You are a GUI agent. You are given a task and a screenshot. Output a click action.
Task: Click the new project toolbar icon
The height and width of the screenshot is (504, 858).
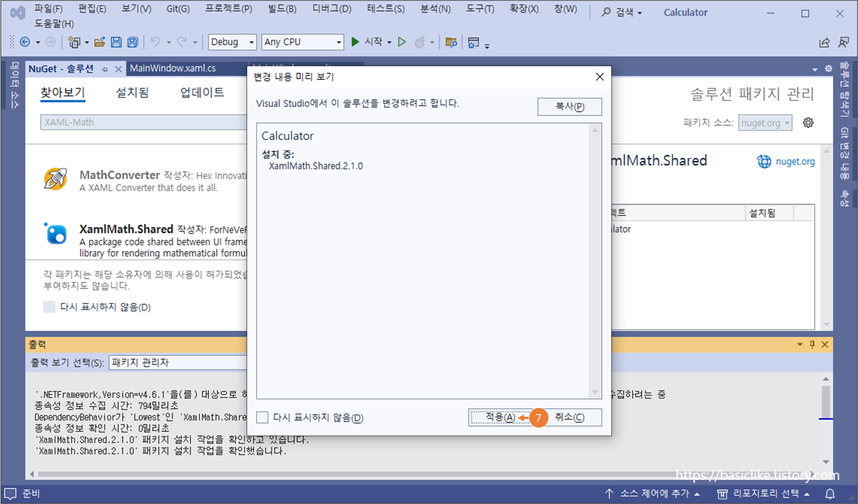(x=74, y=42)
